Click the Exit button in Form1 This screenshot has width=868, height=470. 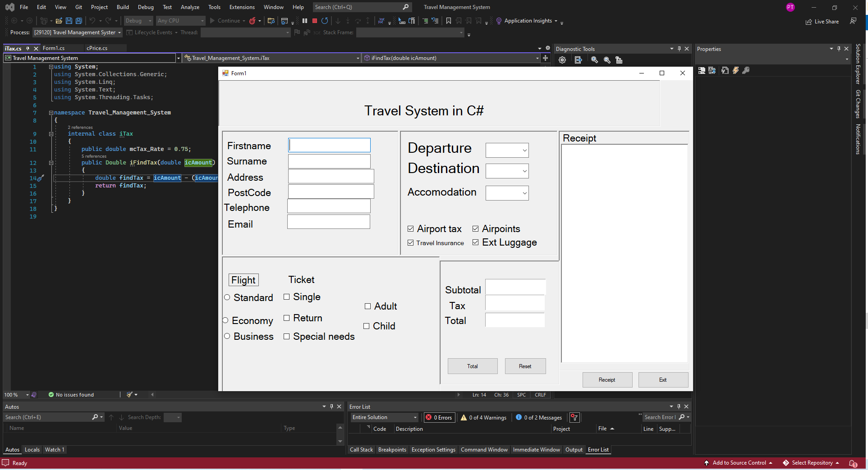[x=663, y=380]
